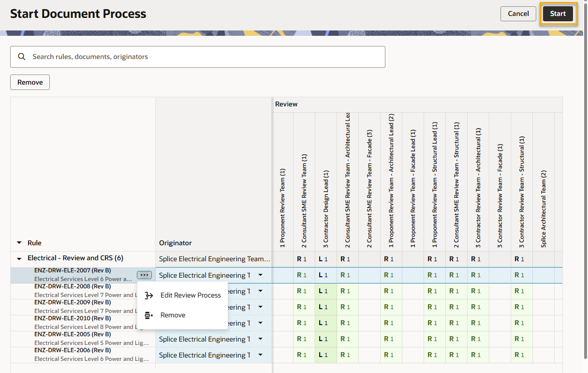Screen dimensions: 588x373
Task: Collapse Electrical - Review and CRS group
Action: click(x=19, y=258)
